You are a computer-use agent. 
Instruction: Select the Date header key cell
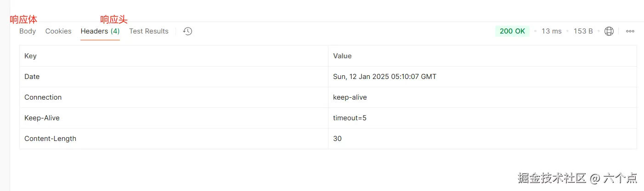click(32, 77)
